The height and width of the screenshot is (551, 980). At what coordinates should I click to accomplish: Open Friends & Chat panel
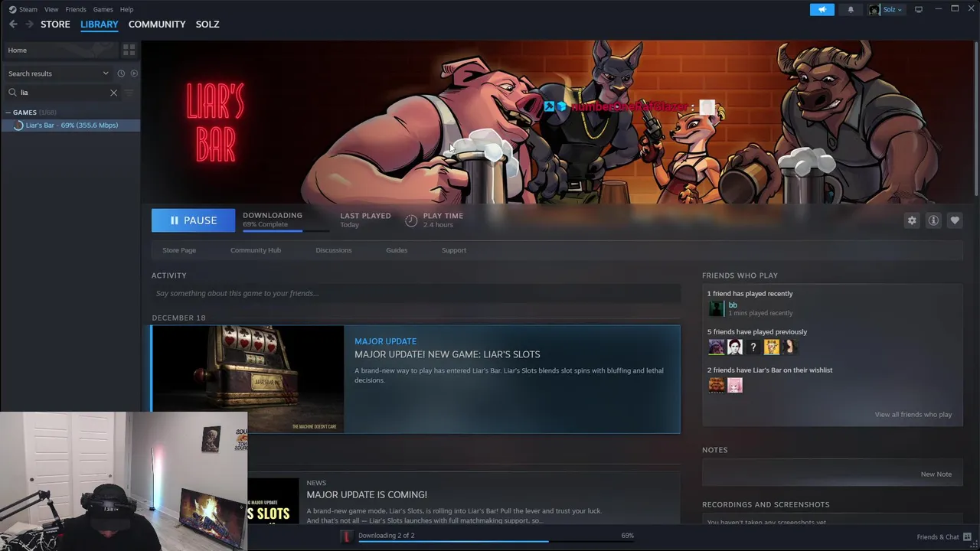pyautogui.click(x=944, y=536)
